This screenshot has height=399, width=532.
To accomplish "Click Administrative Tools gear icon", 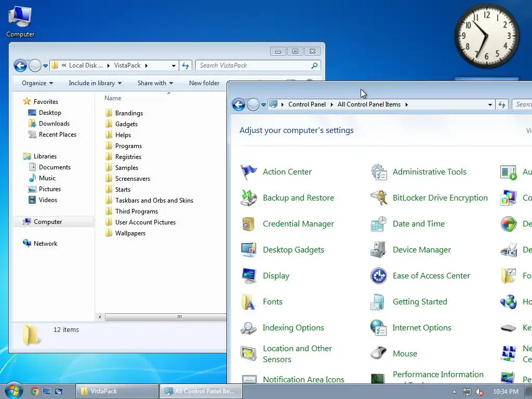I will pos(379,172).
